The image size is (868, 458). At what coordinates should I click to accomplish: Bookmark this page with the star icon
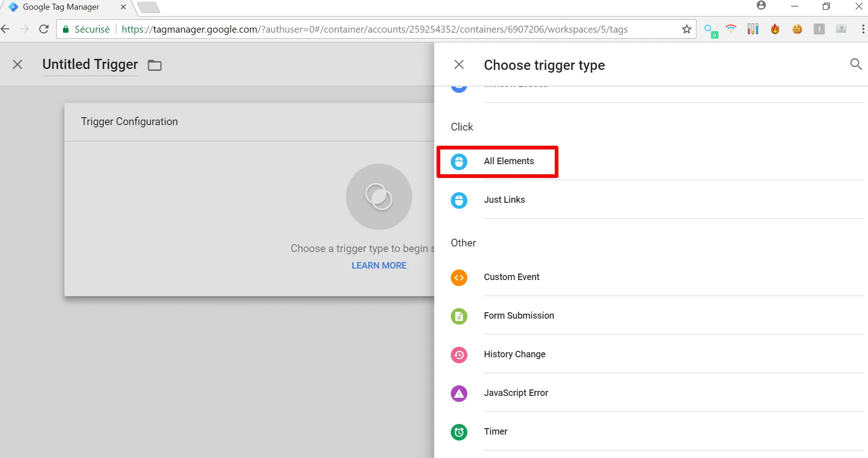[686, 29]
